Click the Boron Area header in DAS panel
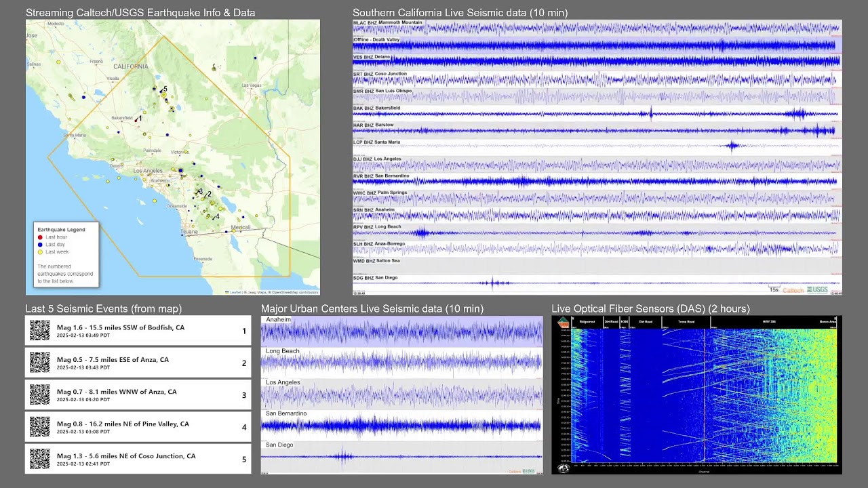Viewport: 868px width, 488px height. [x=828, y=322]
